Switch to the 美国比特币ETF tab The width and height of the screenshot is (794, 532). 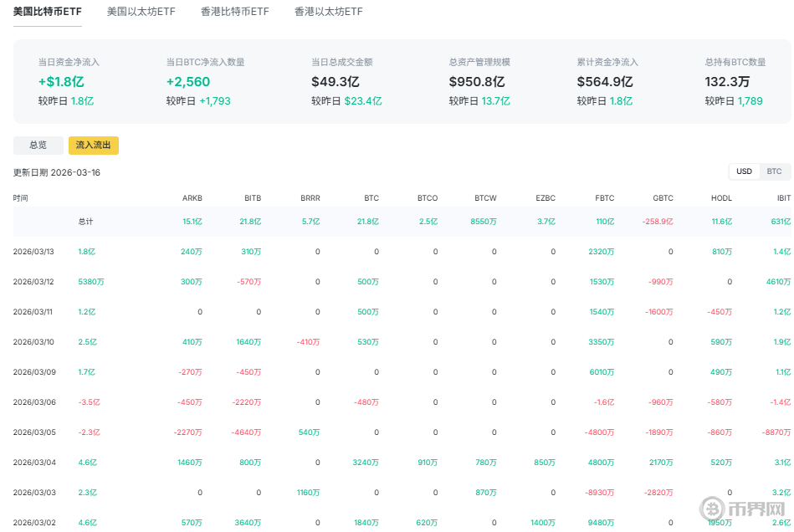pos(47,11)
